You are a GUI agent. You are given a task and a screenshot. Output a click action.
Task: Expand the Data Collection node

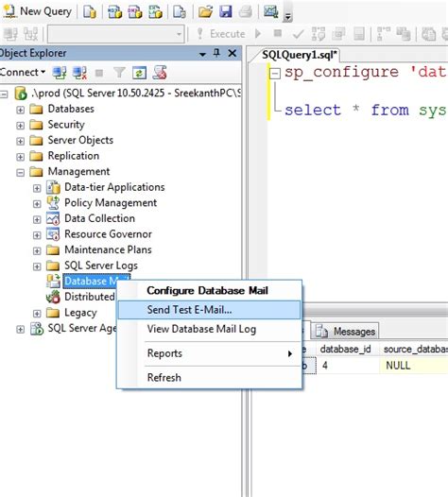[37, 219]
